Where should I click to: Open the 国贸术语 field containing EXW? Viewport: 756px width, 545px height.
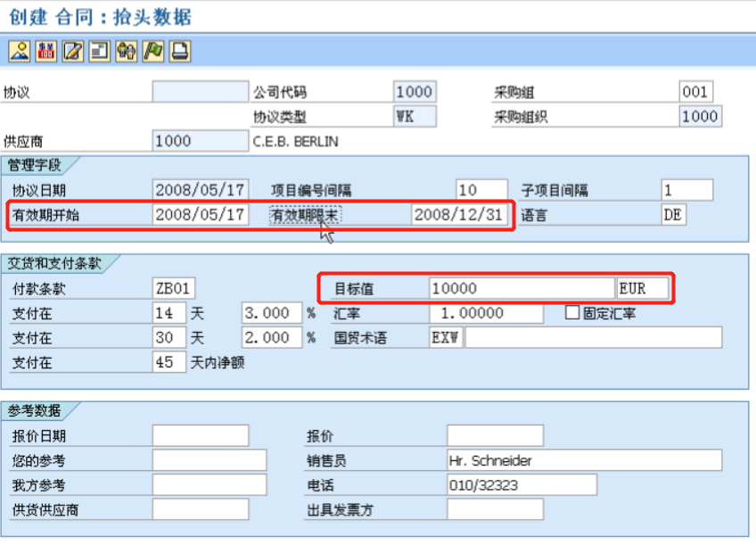446,337
